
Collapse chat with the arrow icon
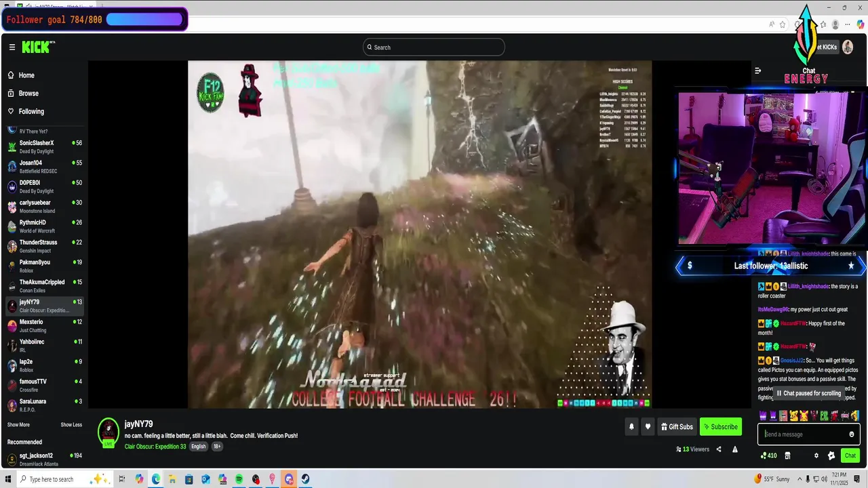pos(758,70)
